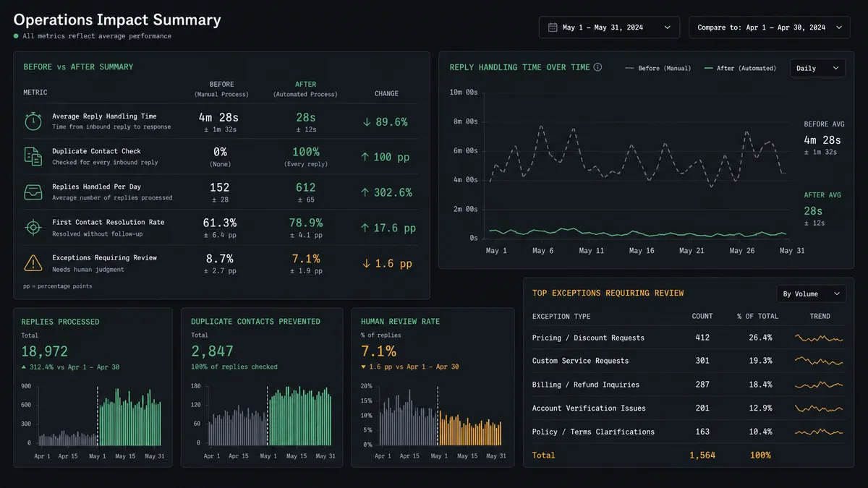Click the info icon next to Reply Handling Time Over Time
The width and height of the screenshot is (868, 488).
click(597, 67)
